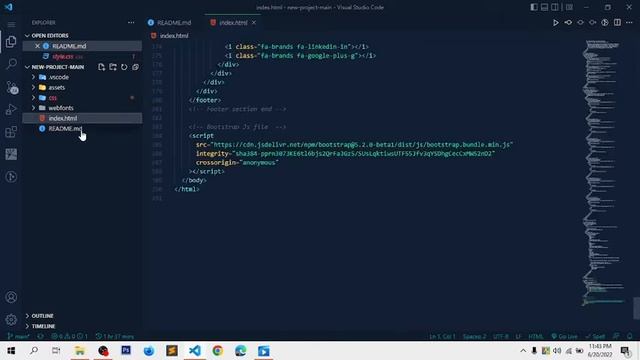
Task: Open Explorer more actions ellipsis
Action: coord(131,22)
